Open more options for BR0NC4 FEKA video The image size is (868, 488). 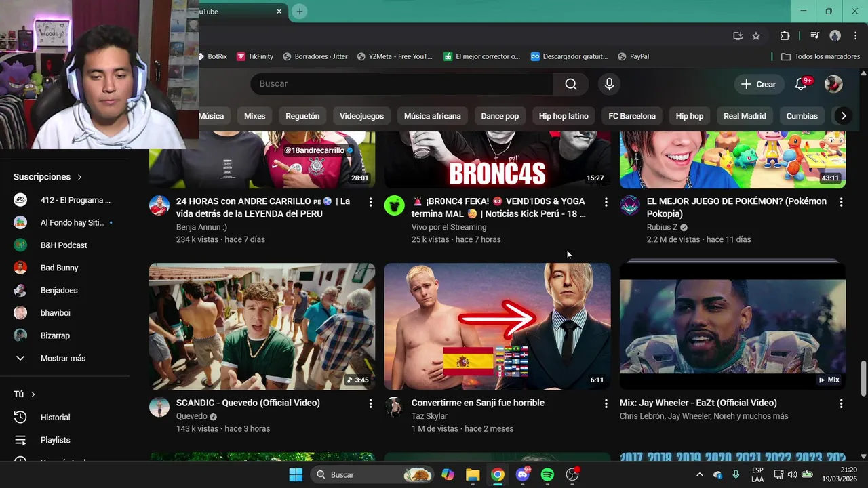click(606, 202)
